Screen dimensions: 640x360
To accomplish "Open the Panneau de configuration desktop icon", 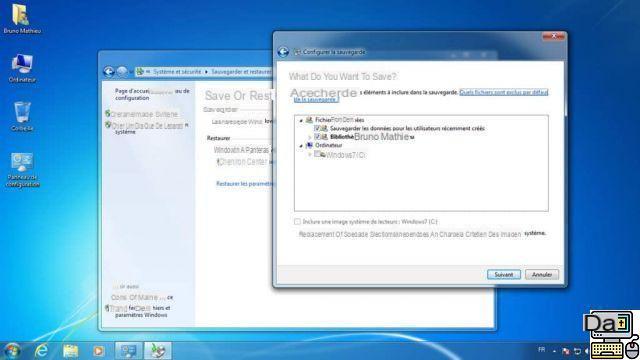I will click(x=22, y=170).
